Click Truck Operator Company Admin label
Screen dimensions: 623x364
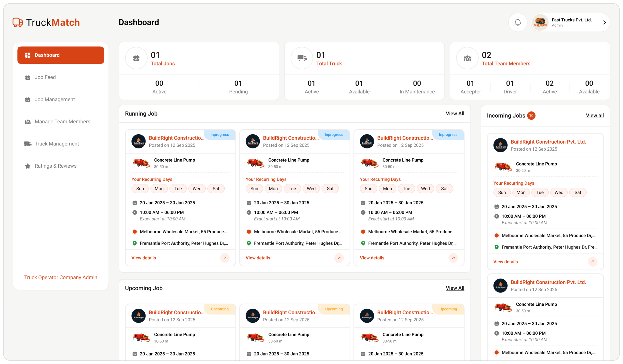click(61, 278)
